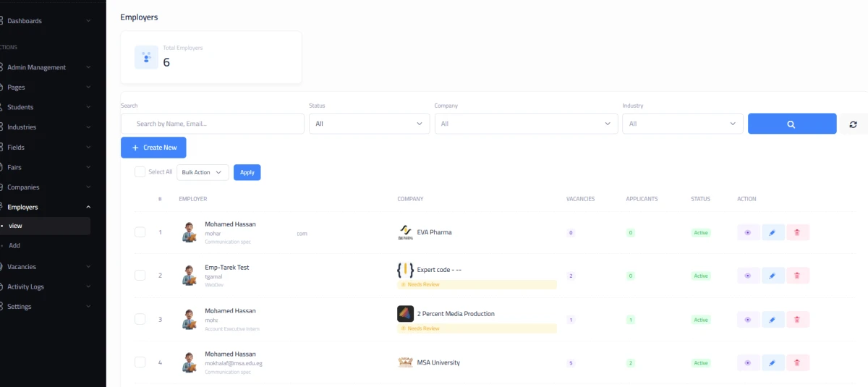Click the Create New button
This screenshot has height=387, width=868.
point(153,148)
